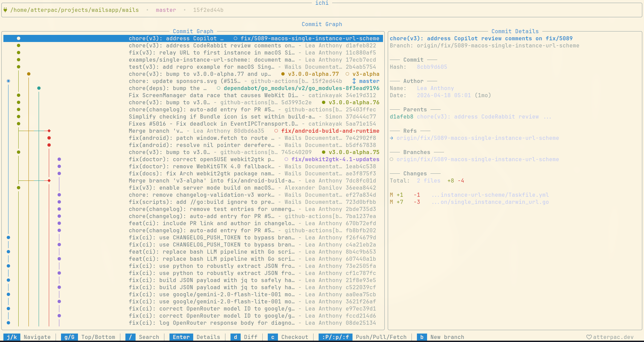Select the commit hash 8cbb9d605
This screenshot has height=342, width=644.
pos(432,67)
